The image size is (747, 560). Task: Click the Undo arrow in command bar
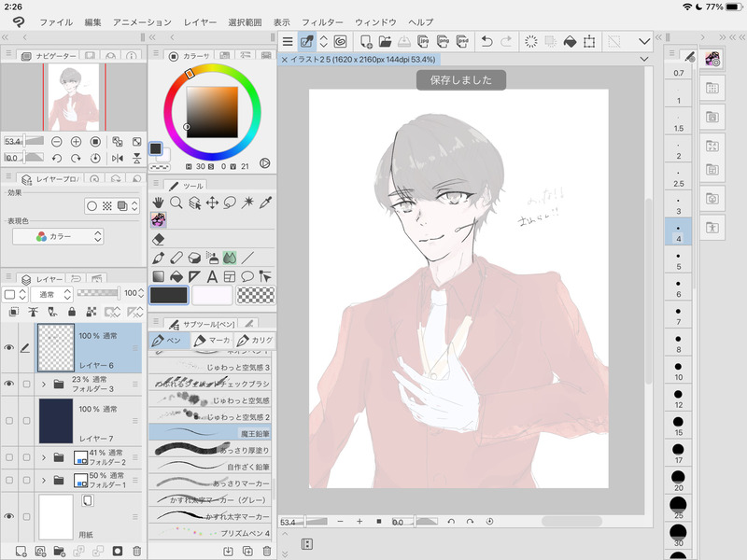click(x=486, y=41)
